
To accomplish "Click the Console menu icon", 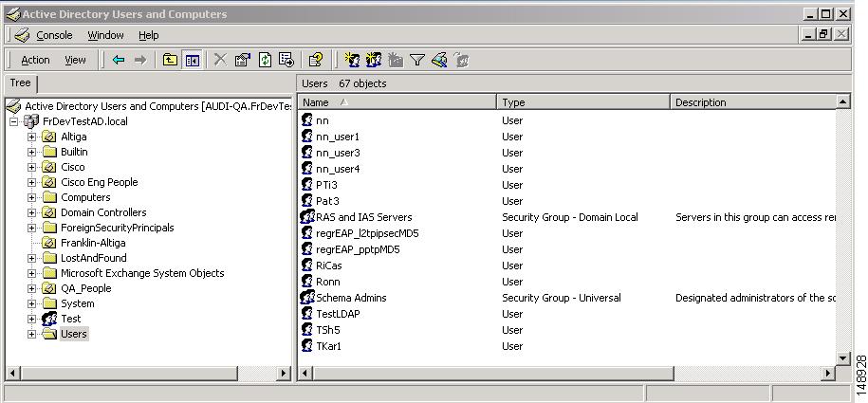I will click(22, 35).
